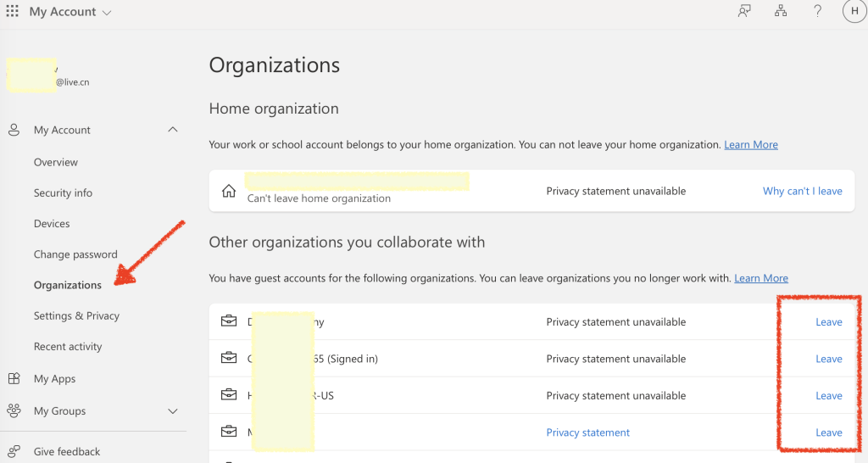868x463 pixels.
Task: Click the Give feedback icon in sidebar
Action: coord(14,452)
